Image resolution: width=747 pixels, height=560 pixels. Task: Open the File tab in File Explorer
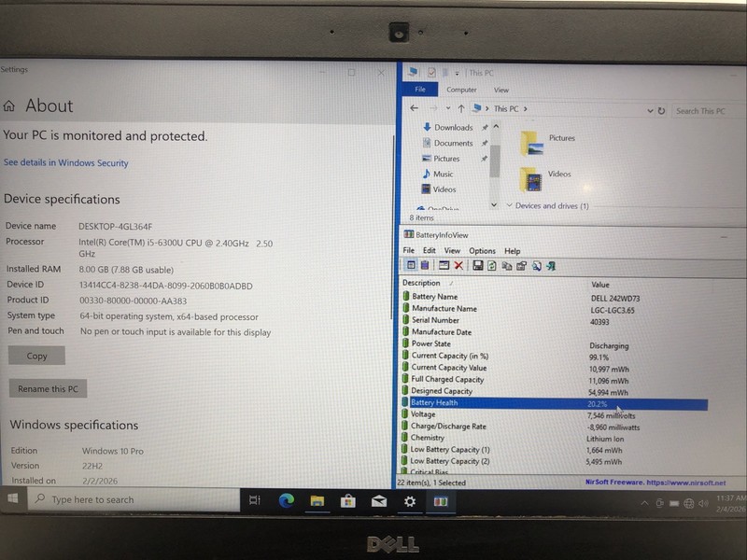click(419, 89)
